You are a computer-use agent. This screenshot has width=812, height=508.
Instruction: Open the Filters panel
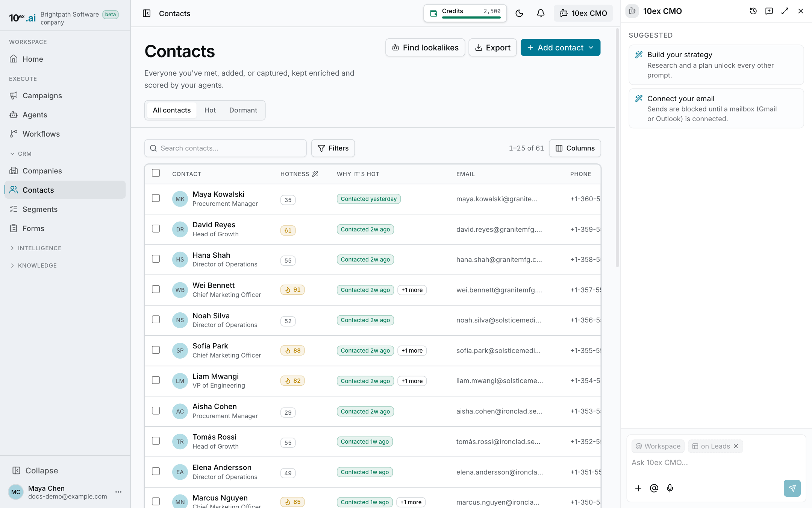(333, 148)
